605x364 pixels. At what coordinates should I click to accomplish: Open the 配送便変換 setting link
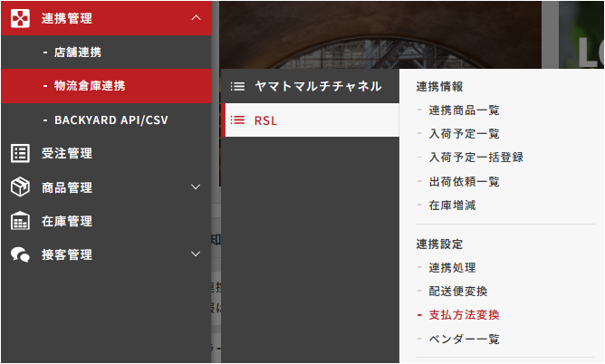(x=458, y=292)
